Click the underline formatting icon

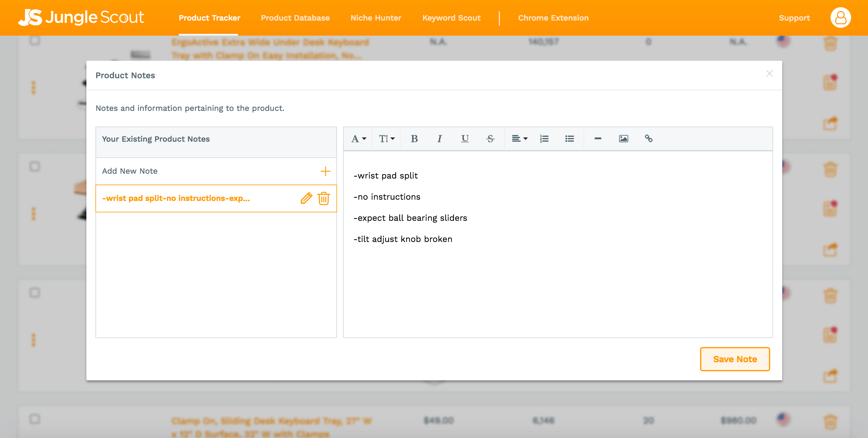tap(465, 138)
